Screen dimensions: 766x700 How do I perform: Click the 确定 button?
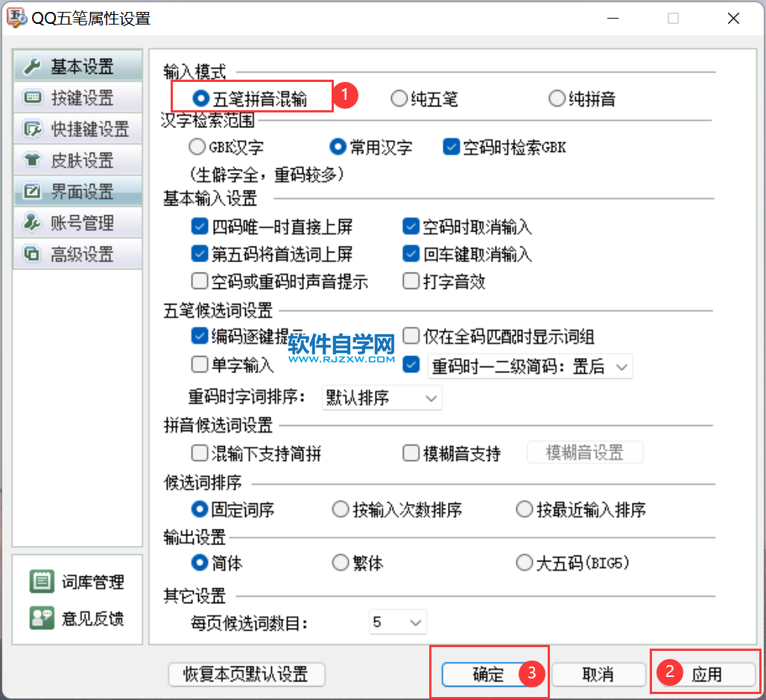point(489,674)
